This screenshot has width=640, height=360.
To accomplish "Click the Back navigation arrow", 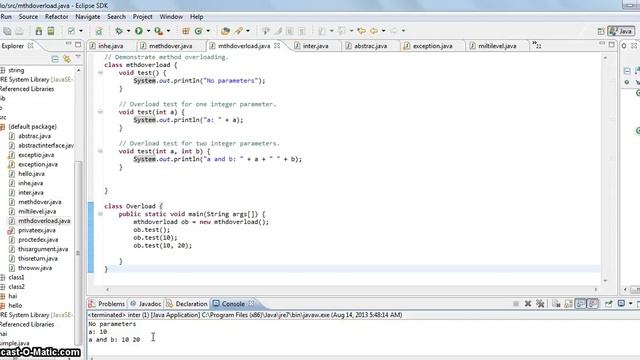I will tap(374, 31).
